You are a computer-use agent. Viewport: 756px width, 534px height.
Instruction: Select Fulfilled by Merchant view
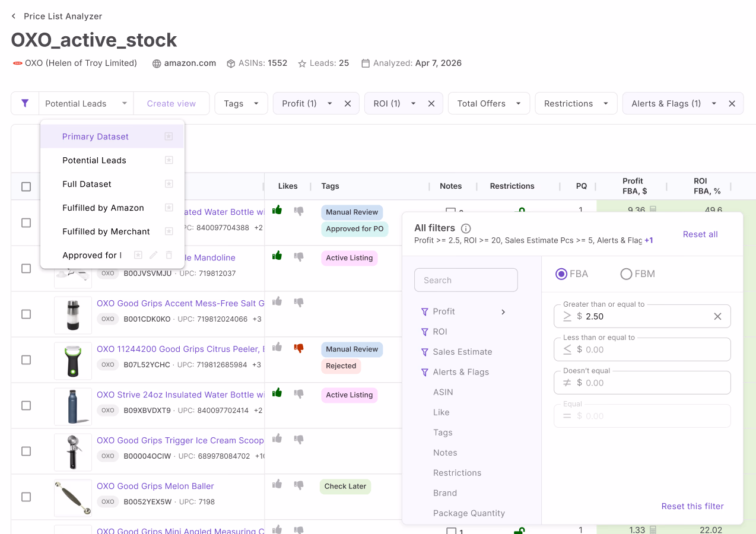click(112, 231)
